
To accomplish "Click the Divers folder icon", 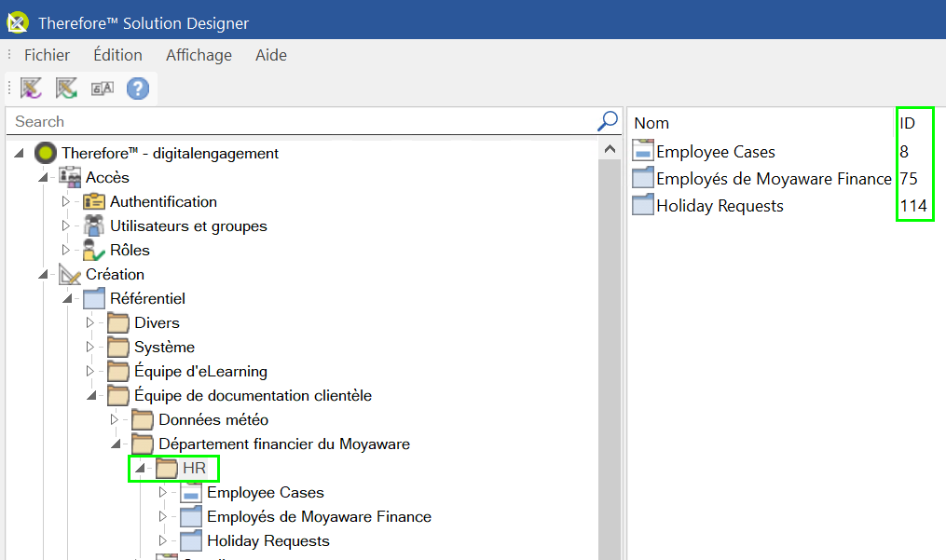I will [118, 322].
